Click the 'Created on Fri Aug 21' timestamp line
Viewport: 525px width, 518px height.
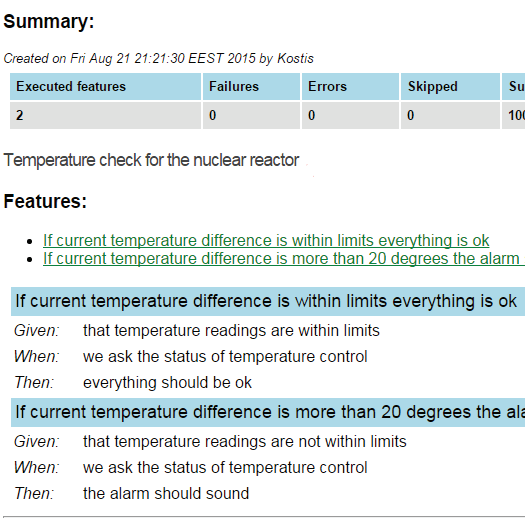pos(158,59)
